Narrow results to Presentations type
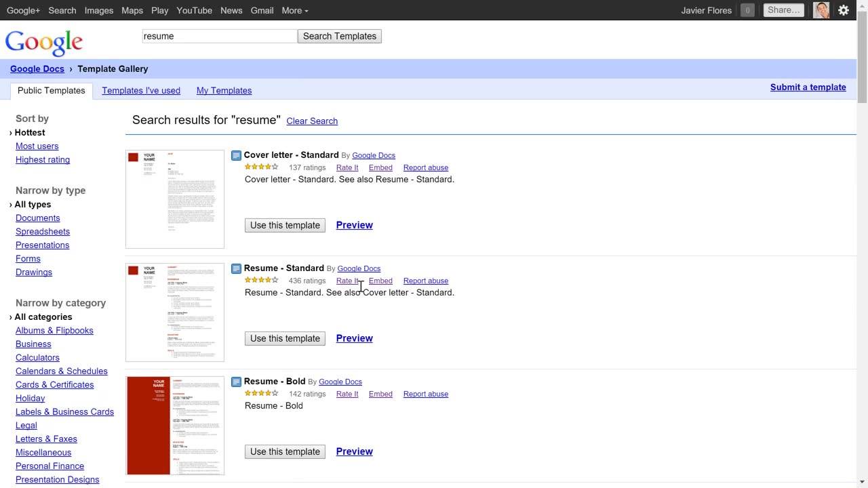This screenshot has height=488, width=868. click(43, 245)
